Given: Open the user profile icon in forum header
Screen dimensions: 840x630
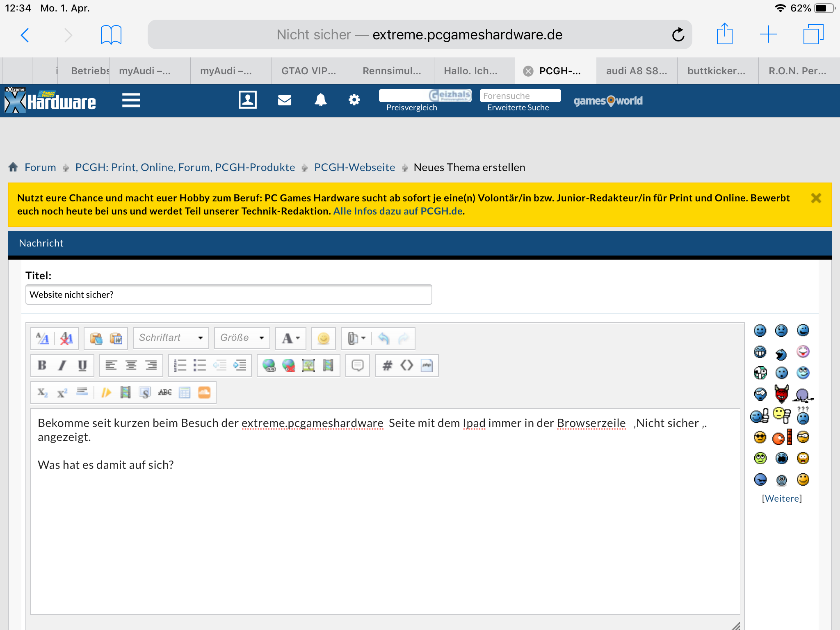Looking at the screenshot, I should pos(248,100).
